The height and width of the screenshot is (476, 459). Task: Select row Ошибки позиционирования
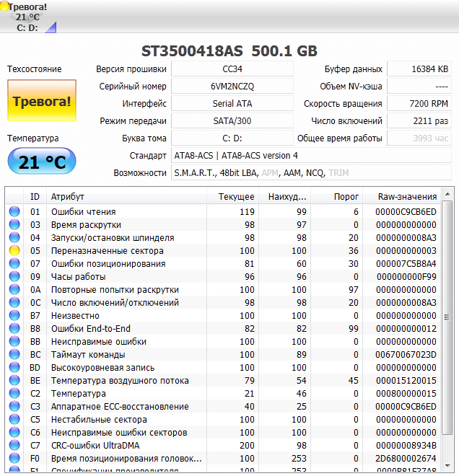pos(223,263)
